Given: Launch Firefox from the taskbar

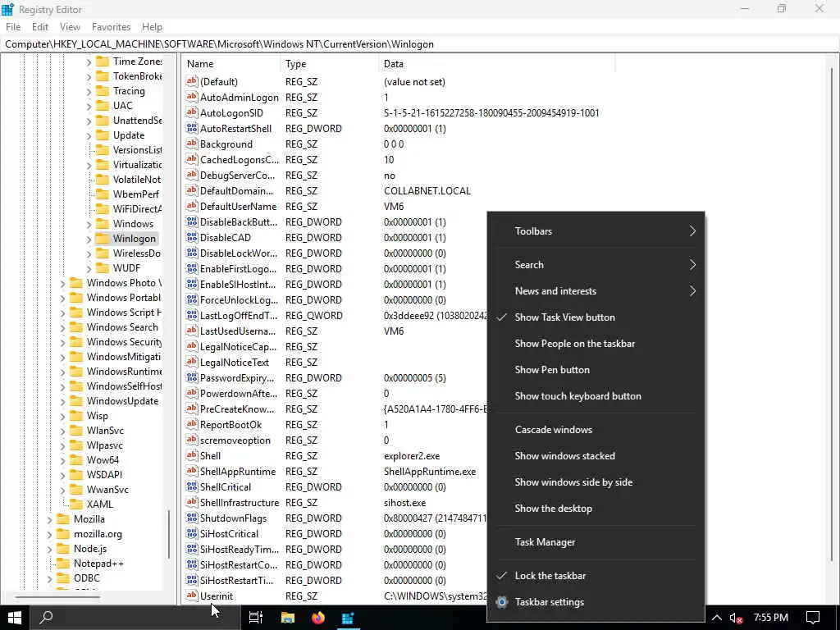Looking at the screenshot, I should 318,618.
